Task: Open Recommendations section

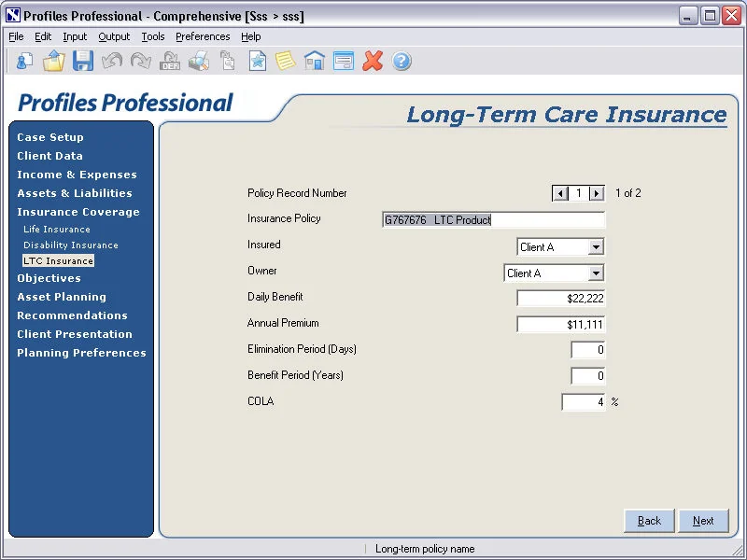Action: click(x=73, y=315)
